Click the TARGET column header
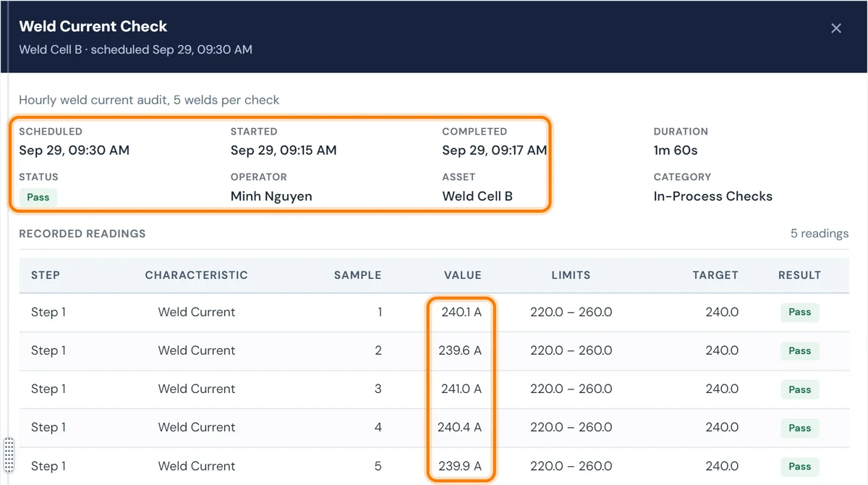Image resolution: width=868 pixels, height=485 pixels. 715,275
